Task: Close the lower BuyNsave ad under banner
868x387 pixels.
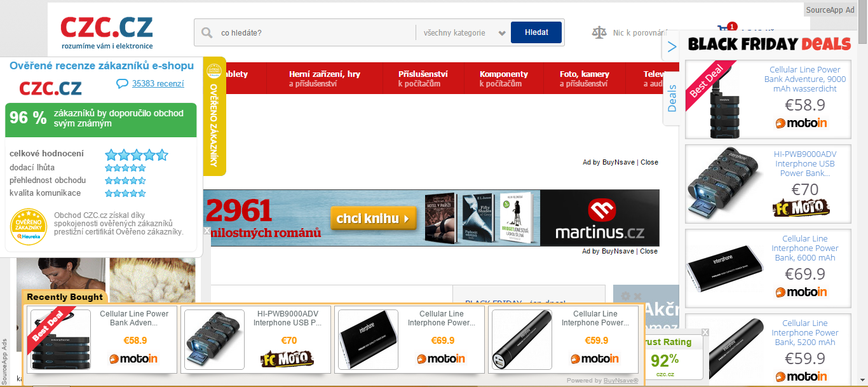Action: click(649, 251)
